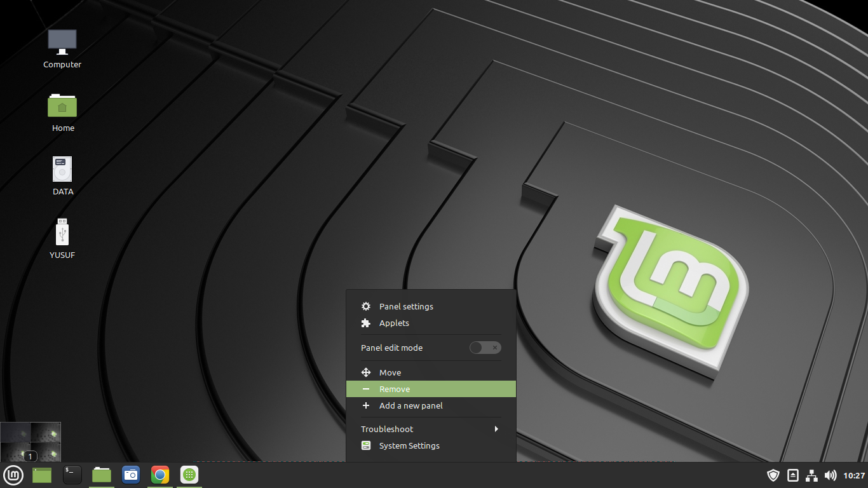868x488 pixels.
Task: Open the Linux Mint Menu
Action: point(13,475)
